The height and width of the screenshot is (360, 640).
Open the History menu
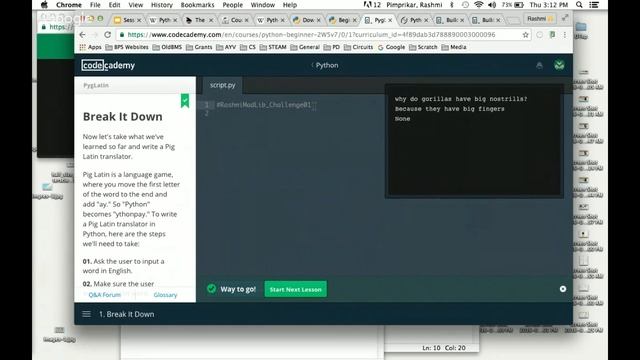tap(162, 5)
